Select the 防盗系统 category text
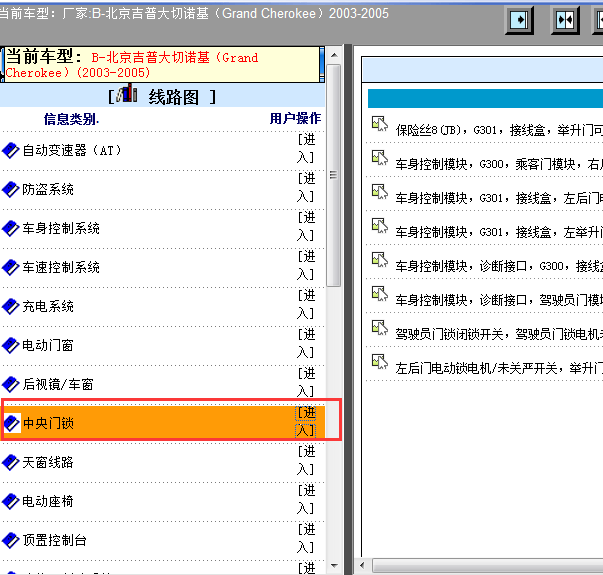This screenshot has height=575, width=603. point(48,190)
